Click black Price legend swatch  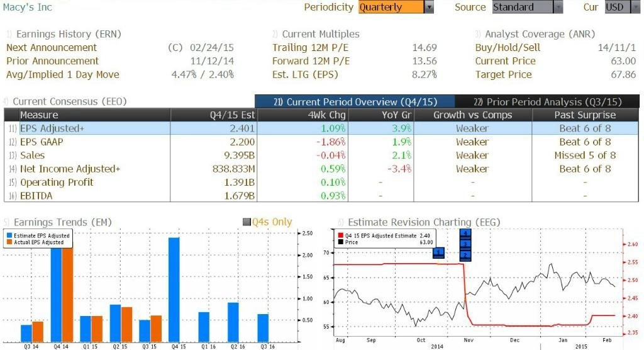[x=340, y=242]
